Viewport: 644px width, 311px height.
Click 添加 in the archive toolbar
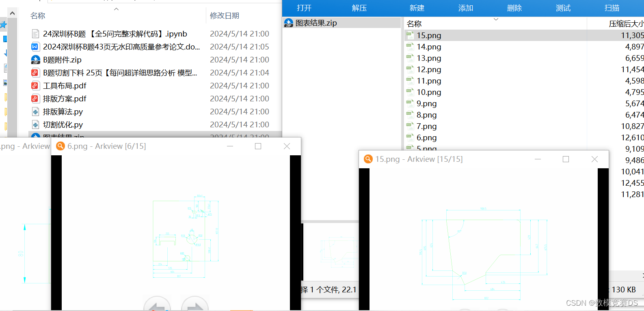point(466,8)
